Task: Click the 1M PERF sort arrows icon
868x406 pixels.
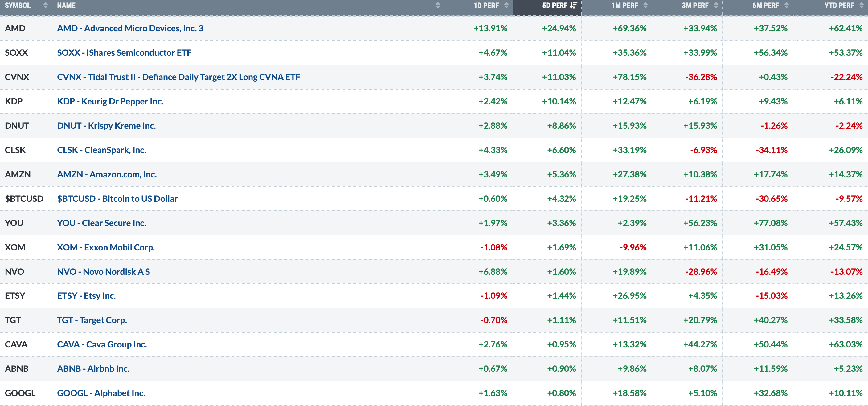Action: tap(645, 5)
